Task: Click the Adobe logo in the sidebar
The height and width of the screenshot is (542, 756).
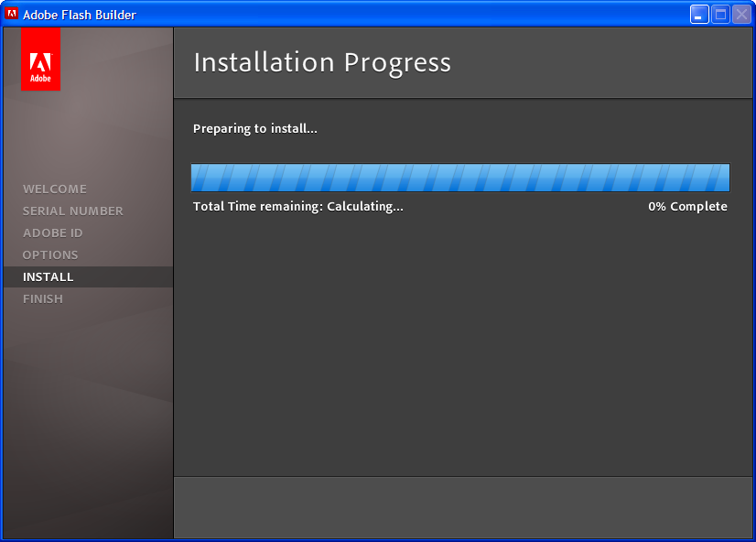Action: [x=40, y=59]
